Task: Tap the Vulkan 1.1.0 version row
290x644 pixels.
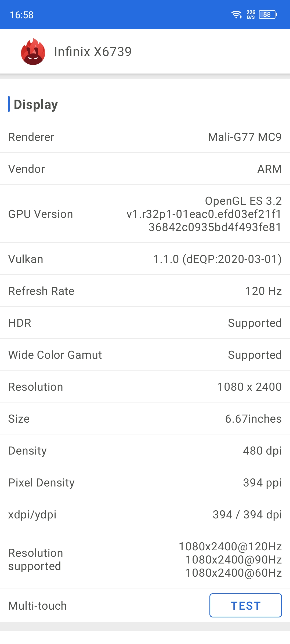Action: click(145, 259)
